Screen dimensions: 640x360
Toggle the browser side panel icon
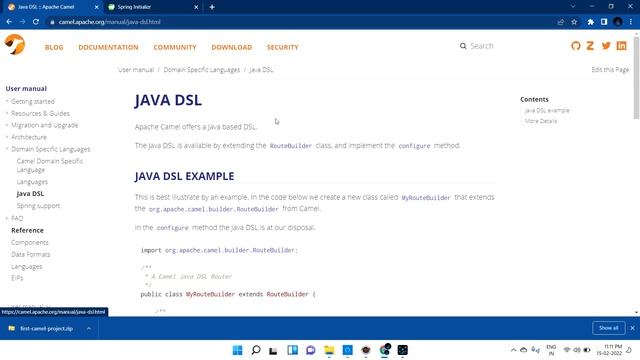604,22
